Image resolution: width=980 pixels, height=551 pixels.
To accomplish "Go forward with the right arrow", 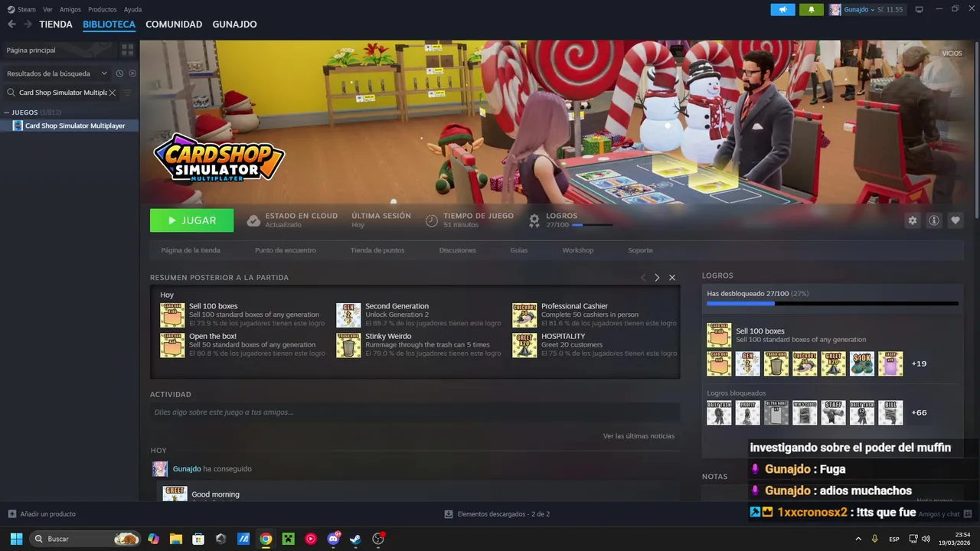I will pos(28,24).
